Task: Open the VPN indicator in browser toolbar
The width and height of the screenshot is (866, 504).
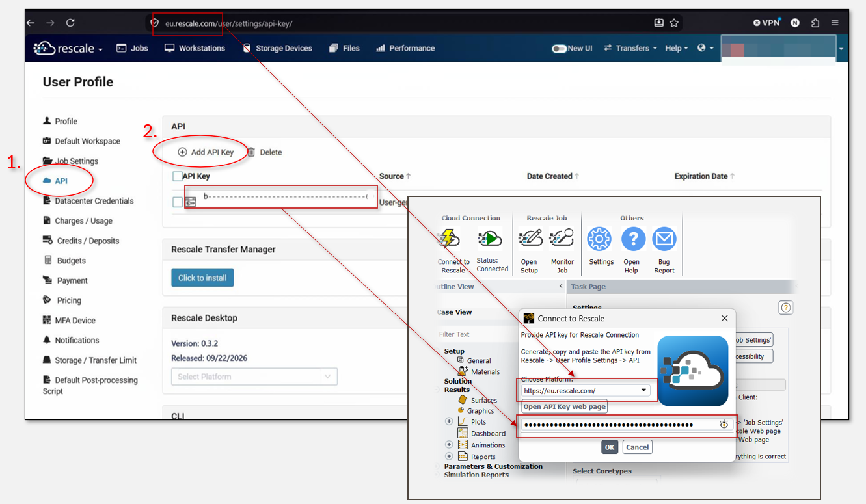Action: coord(767,22)
